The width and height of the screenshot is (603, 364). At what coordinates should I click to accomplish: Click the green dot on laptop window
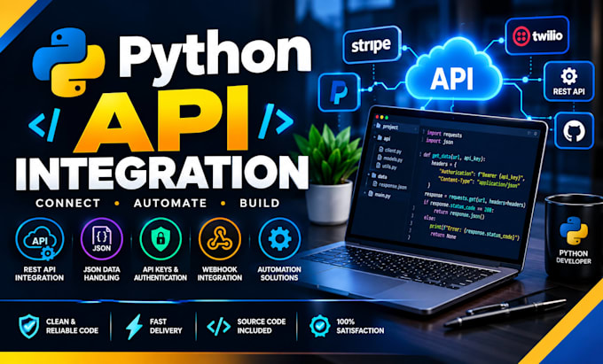tap(387, 118)
